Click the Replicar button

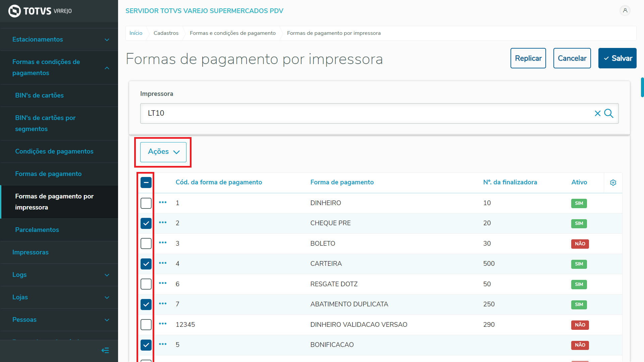pos(528,58)
